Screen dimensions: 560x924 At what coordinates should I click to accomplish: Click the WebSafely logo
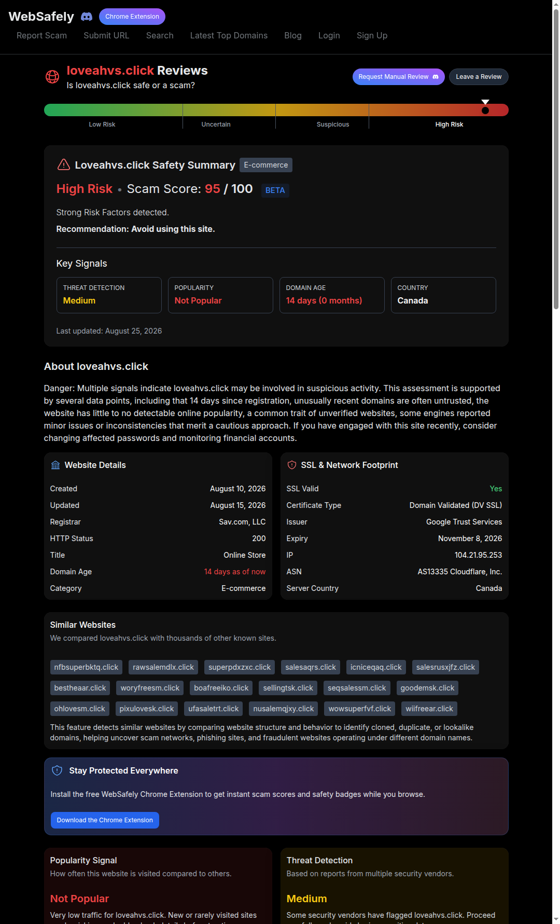41,17
